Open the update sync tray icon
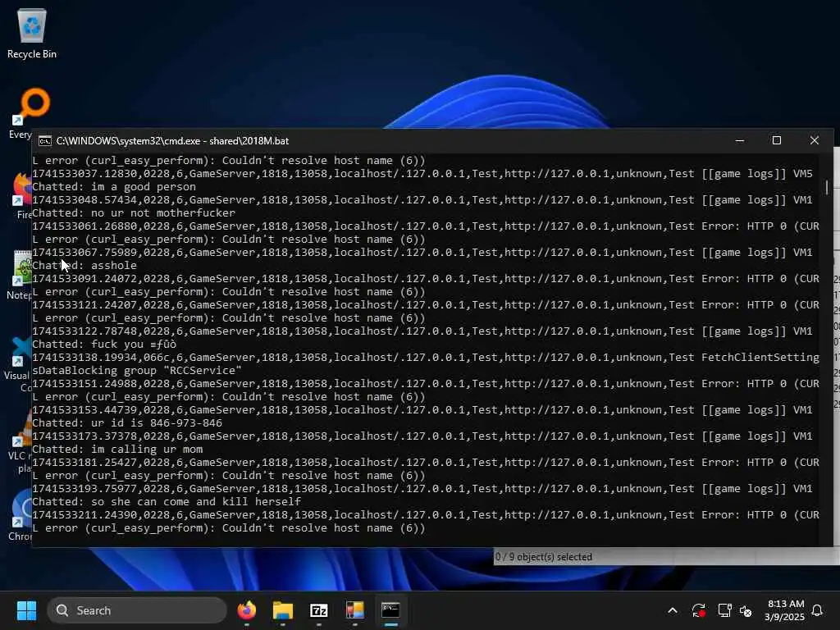This screenshot has height=630, width=840. 699,610
